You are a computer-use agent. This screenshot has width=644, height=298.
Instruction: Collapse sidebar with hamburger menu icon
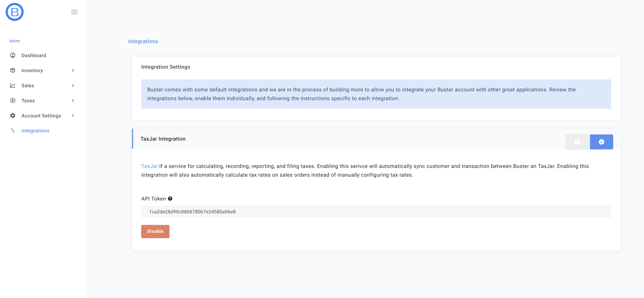(74, 12)
